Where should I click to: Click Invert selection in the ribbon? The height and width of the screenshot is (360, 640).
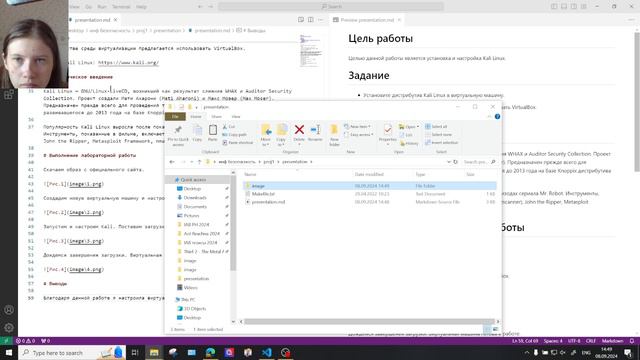pyautogui.click(x=441, y=142)
